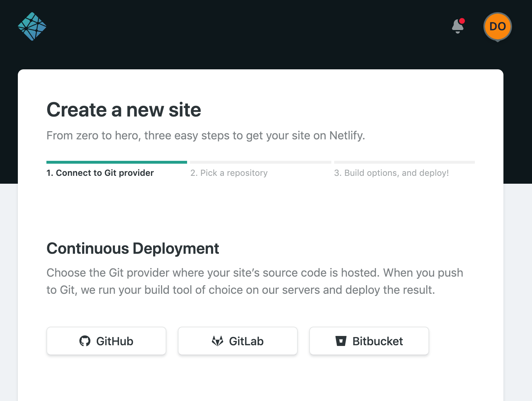
Task: Connect with the Bitbucket button
Action: coord(369,341)
